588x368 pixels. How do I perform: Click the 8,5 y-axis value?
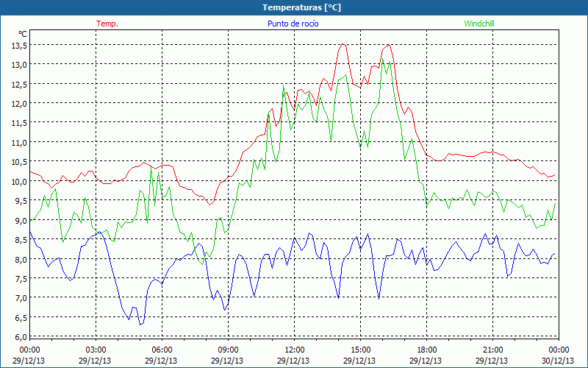pyautogui.click(x=22, y=240)
